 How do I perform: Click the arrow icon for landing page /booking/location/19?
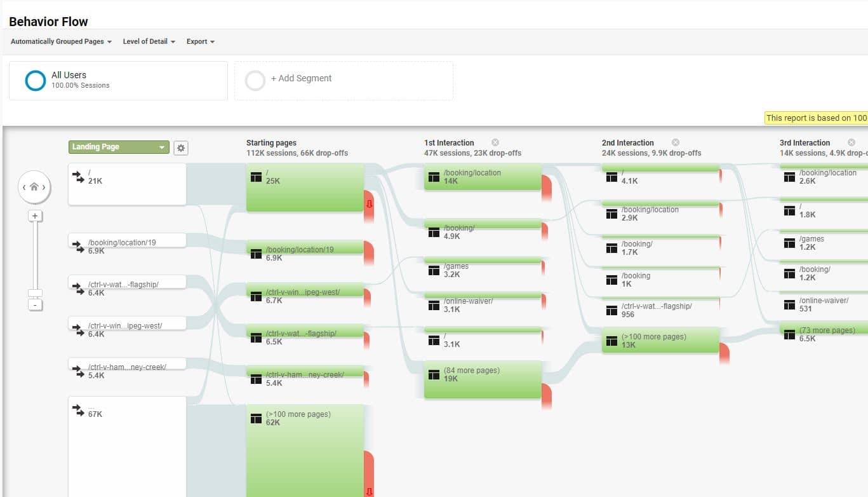pos(78,246)
